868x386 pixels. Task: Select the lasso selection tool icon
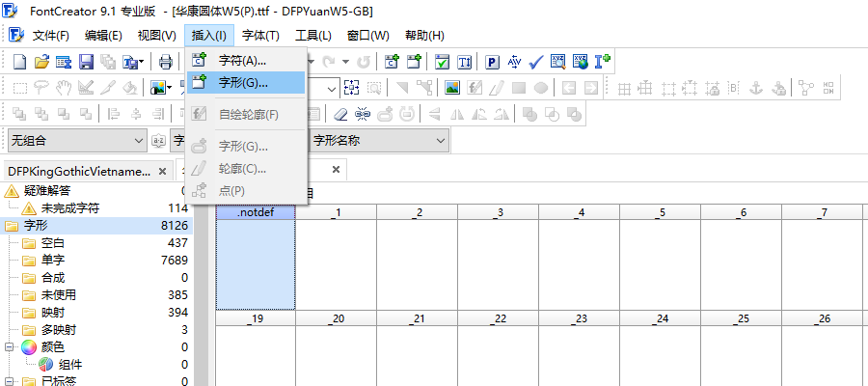tap(42, 88)
